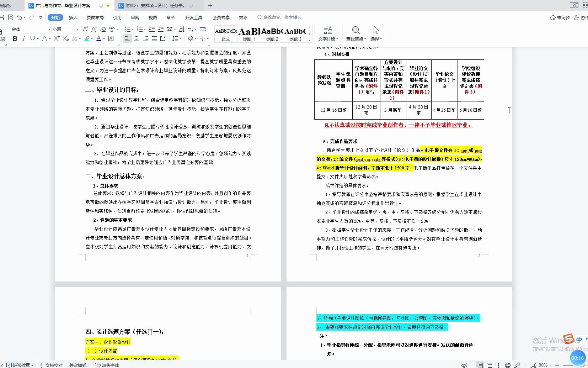Screen dimensions: 588x368
Task: Click the subscript X₂ icon
Action: point(66,38)
